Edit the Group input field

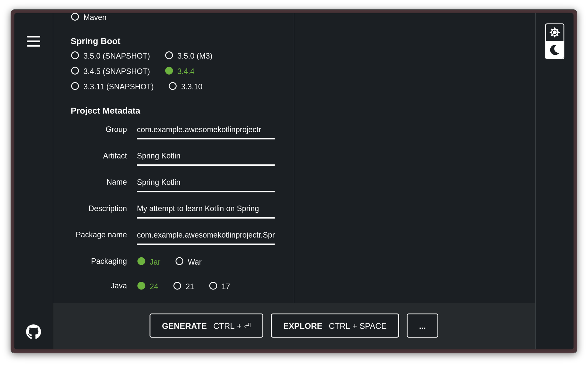pyautogui.click(x=206, y=130)
